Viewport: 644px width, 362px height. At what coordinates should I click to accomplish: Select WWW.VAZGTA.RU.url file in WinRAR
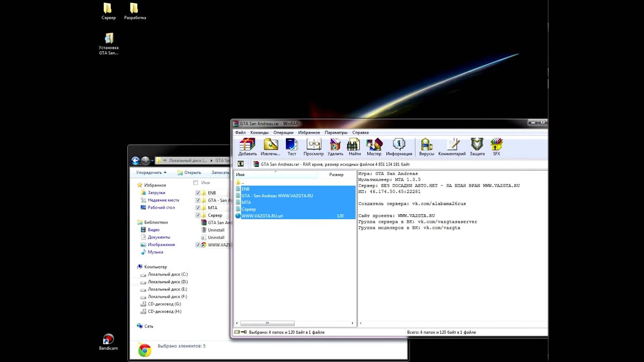coord(294,216)
